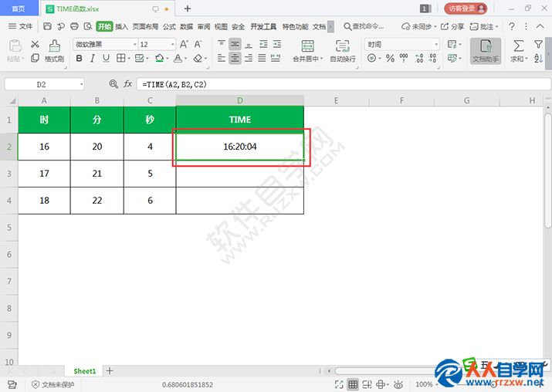The image size is (552, 392).
Task: Add a new sheet with plus icon
Action: (x=110, y=370)
